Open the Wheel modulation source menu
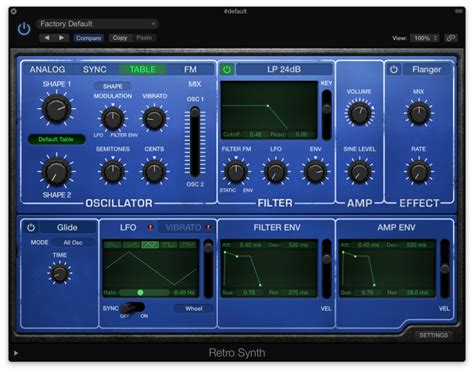This screenshot has width=474, height=372. click(194, 309)
